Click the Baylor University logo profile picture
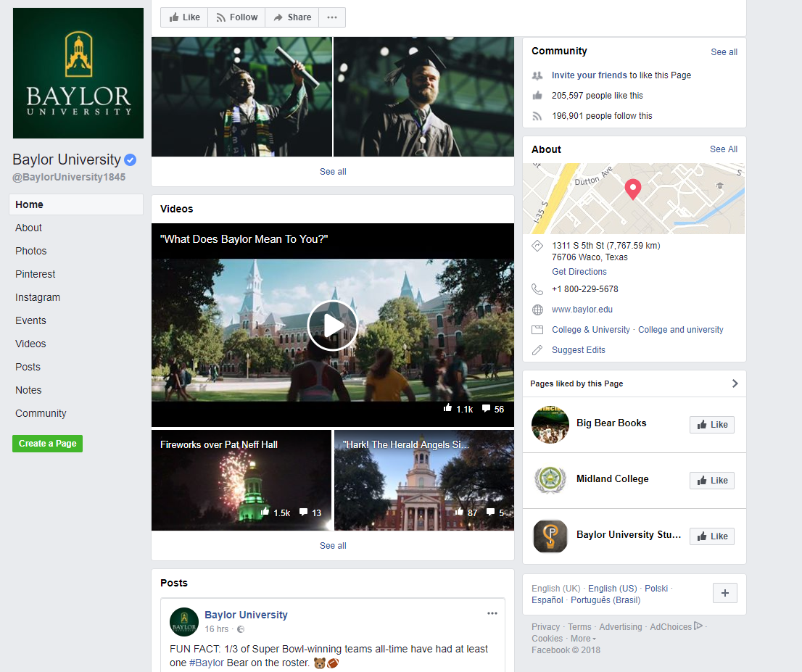Screen dimensions: 802x672 (x=78, y=73)
